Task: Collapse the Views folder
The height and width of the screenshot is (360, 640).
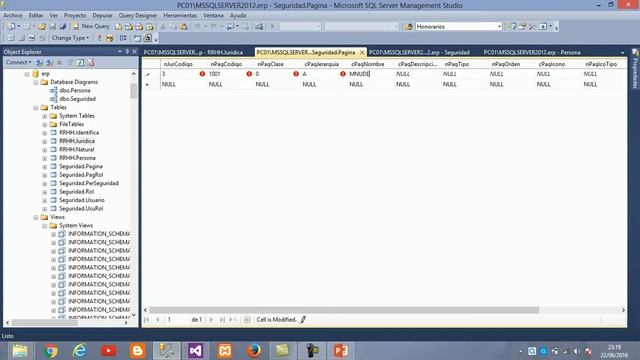Action: pyautogui.click(x=36, y=218)
